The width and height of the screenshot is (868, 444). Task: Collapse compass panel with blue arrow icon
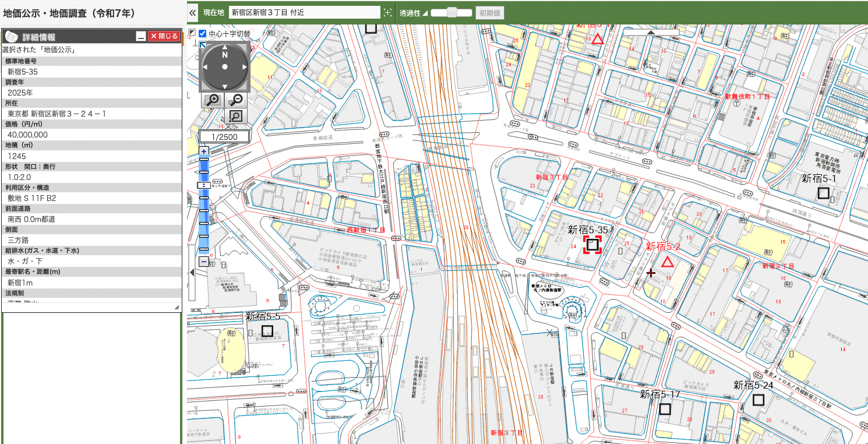pyautogui.click(x=203, y=45)
